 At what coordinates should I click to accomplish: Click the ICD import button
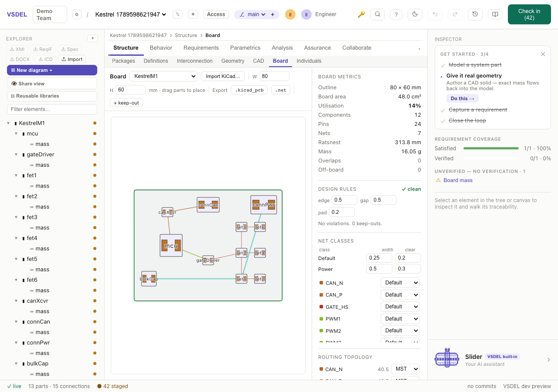tap(45, 59)
